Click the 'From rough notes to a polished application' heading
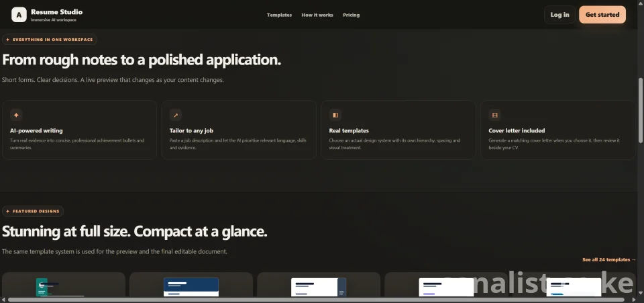644x303 pixels. [142, 60]
